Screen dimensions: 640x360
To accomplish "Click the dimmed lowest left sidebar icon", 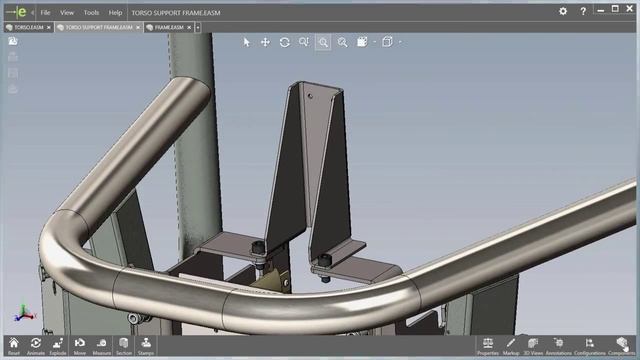I will [x=13, y=89].
